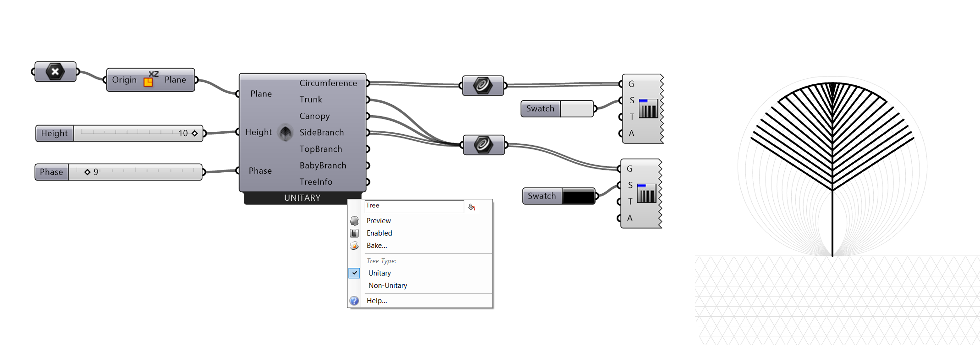980x345 pixels.
Task: Click the TreeInfo output
Action: point(316,182)
